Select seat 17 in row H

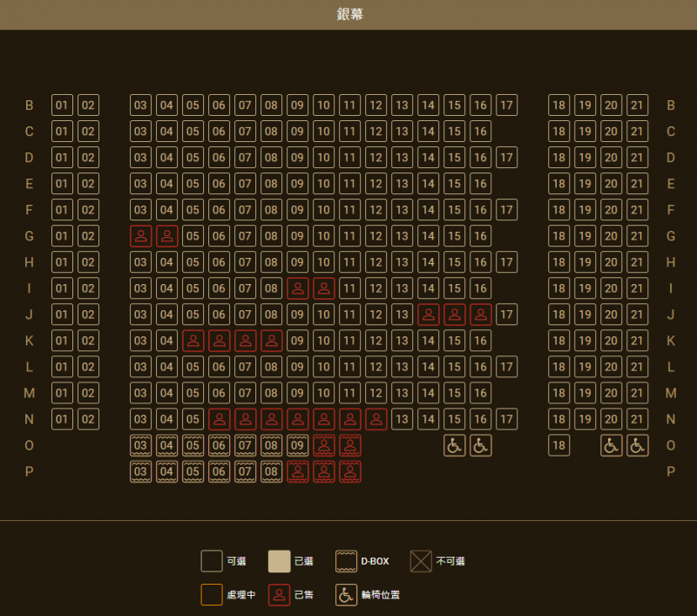(x=506, y=262)
